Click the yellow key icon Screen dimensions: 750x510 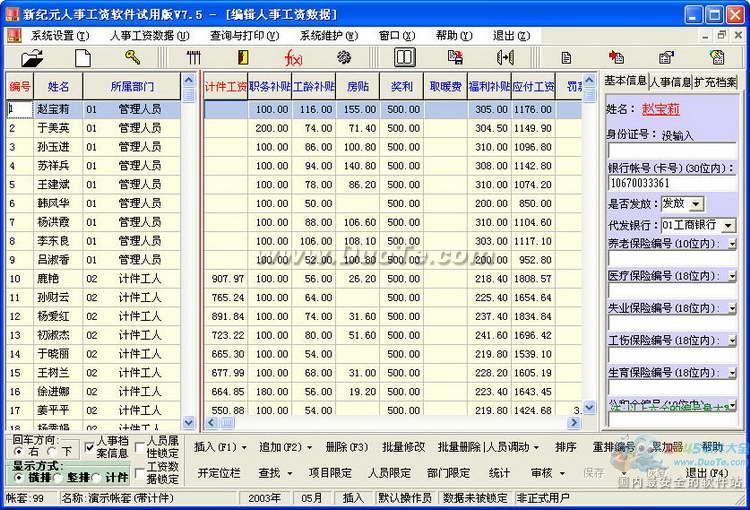(x=132, y=57)
